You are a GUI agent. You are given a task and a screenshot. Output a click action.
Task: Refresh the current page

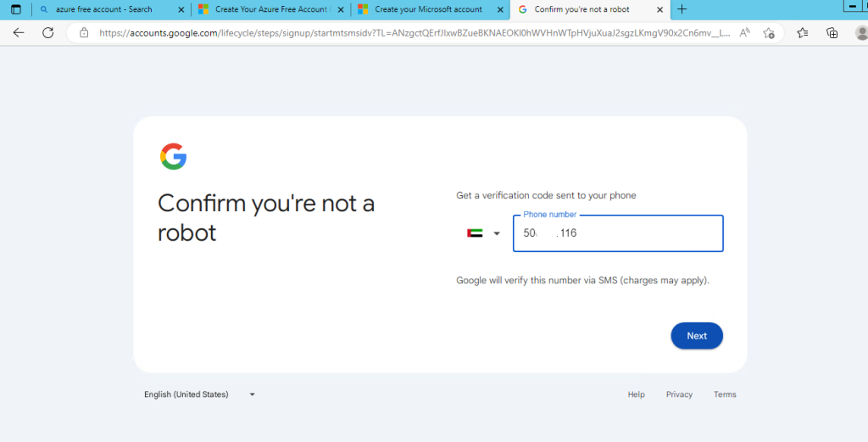48,33
